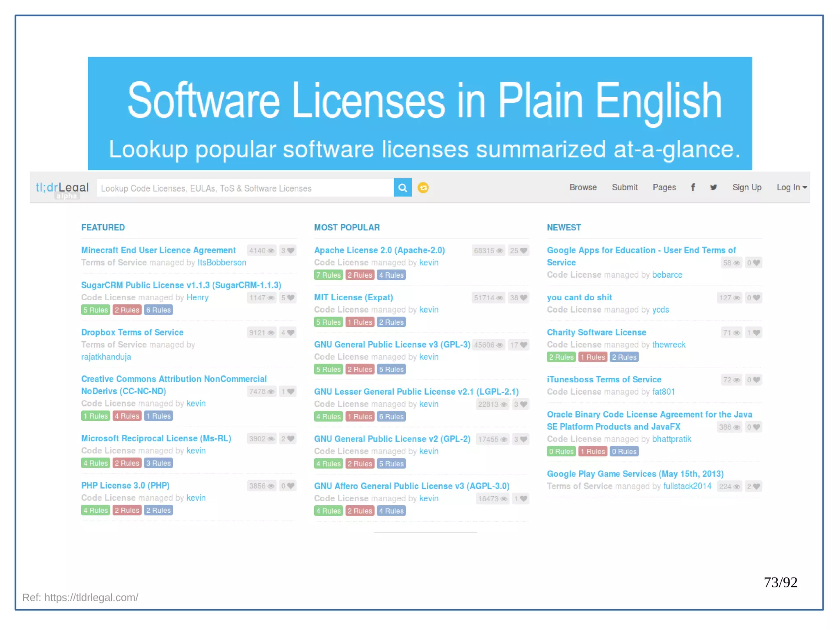Screen dimensions: 840x630
Task: Click eye view count on MIT License
Action: [x=488, y=298]
